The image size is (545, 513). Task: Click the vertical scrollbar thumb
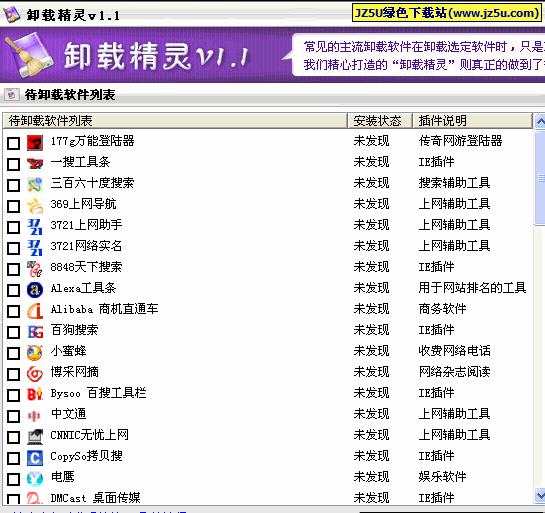(540, 177)
